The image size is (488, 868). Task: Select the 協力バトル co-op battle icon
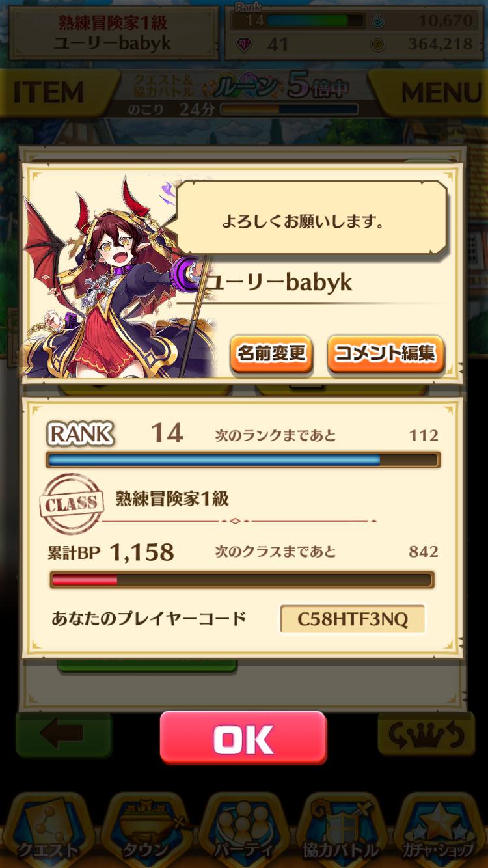tap(340, 830)
